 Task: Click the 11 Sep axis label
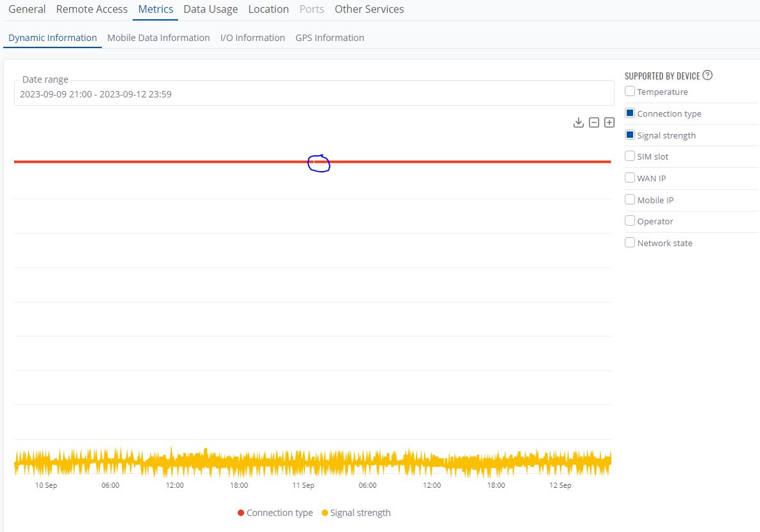303,485
